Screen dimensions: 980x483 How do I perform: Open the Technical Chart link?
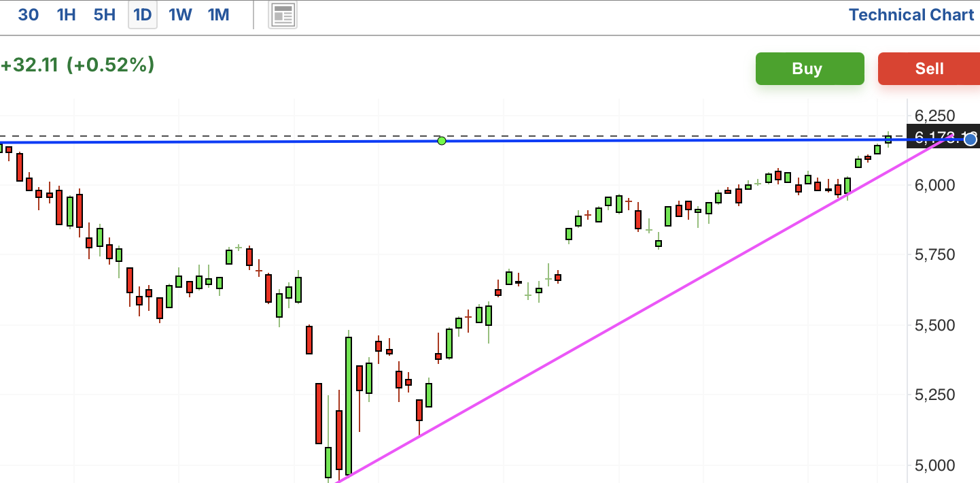911,15
